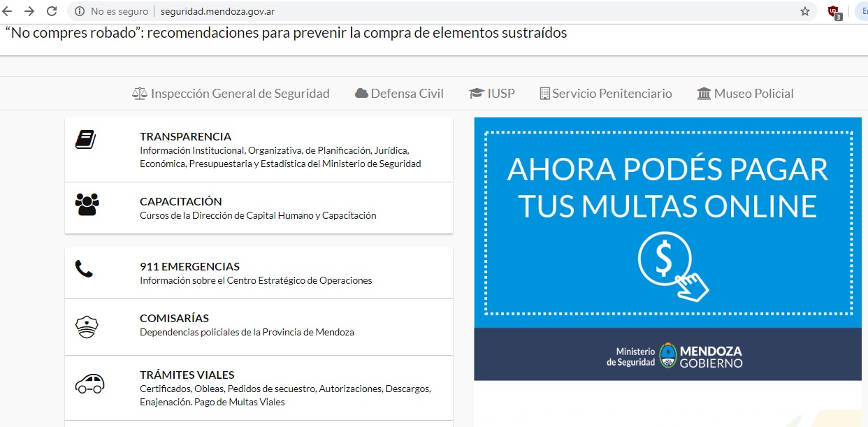Open the 'No compres robado' news headline
868x427 pixels.
(x=287, y=33)
